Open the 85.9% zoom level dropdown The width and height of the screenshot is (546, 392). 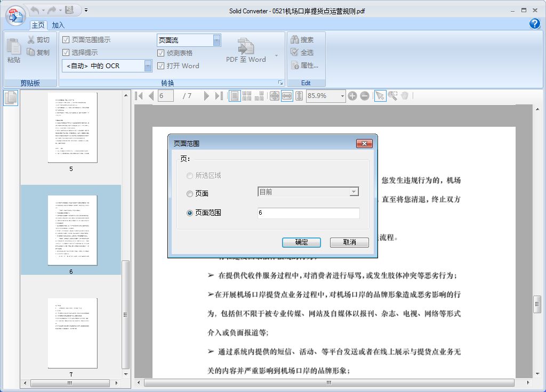coord(342,96)
